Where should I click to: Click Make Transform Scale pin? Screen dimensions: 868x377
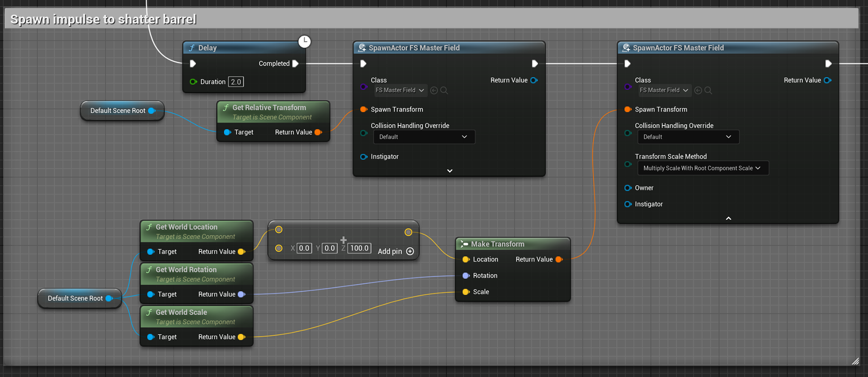pyautogui.click(x=466, y=292)
